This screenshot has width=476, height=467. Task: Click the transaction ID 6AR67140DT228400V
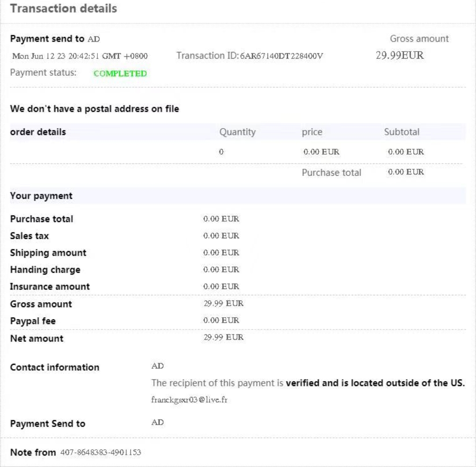(x=282, y=56)
